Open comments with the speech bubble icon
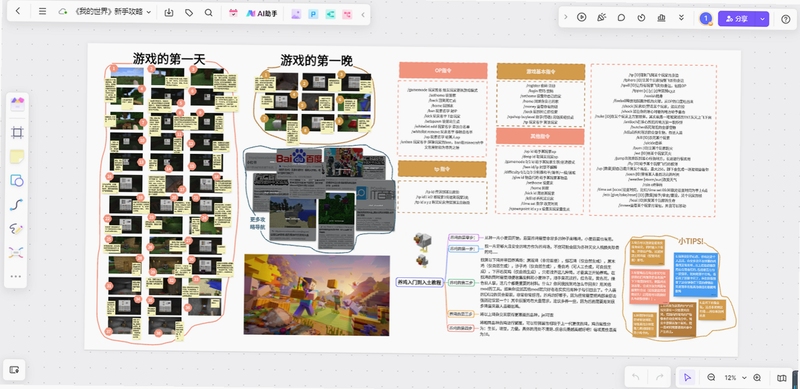The width and height of the screenshot is (800, 389). [x=621, y=17]
